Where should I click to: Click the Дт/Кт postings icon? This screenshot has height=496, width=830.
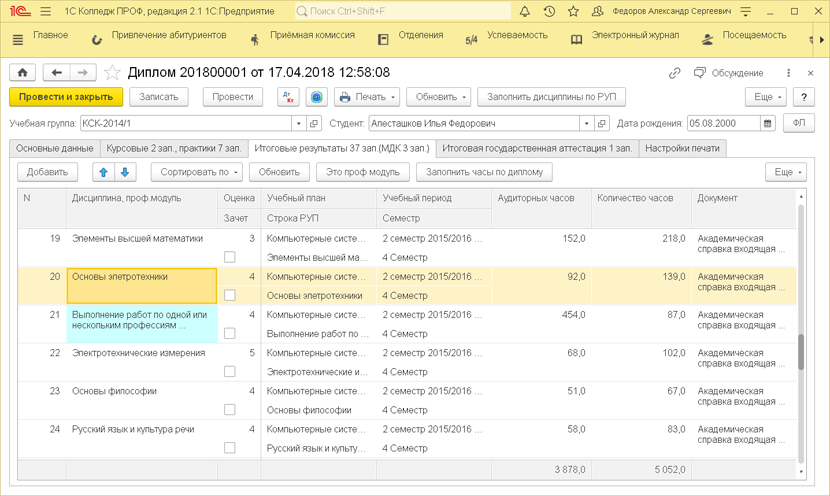288,97
